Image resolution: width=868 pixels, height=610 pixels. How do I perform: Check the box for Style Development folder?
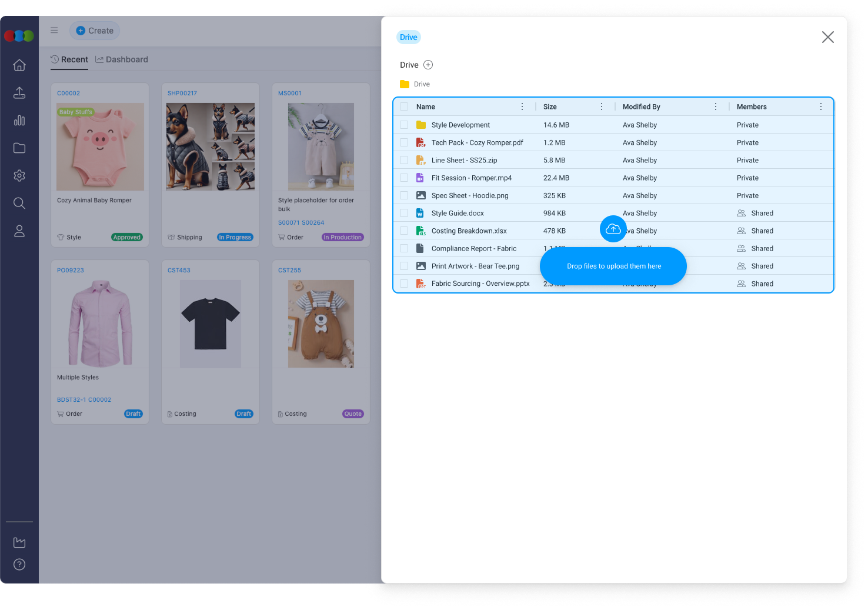404,125
